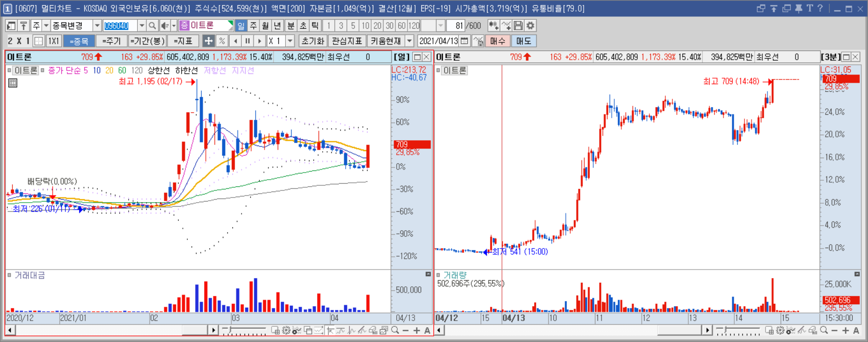Select the 3 interval tab

341,26
